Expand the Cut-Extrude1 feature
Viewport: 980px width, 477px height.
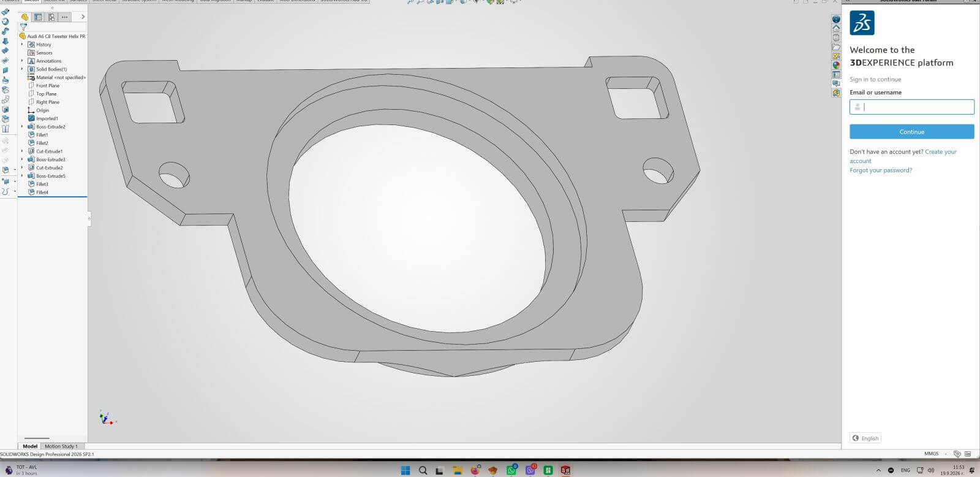22,151
